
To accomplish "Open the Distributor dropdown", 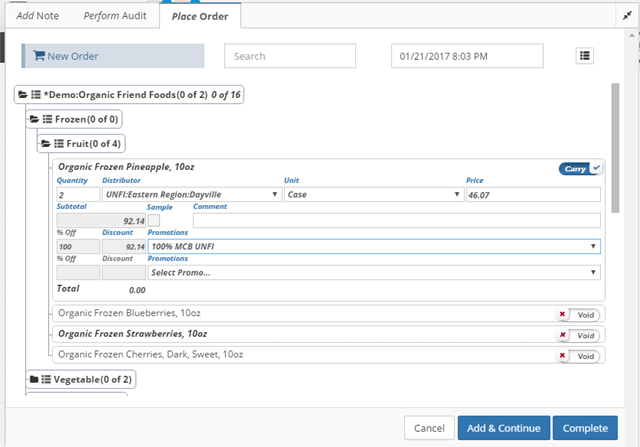I will [x=191, y=195].
